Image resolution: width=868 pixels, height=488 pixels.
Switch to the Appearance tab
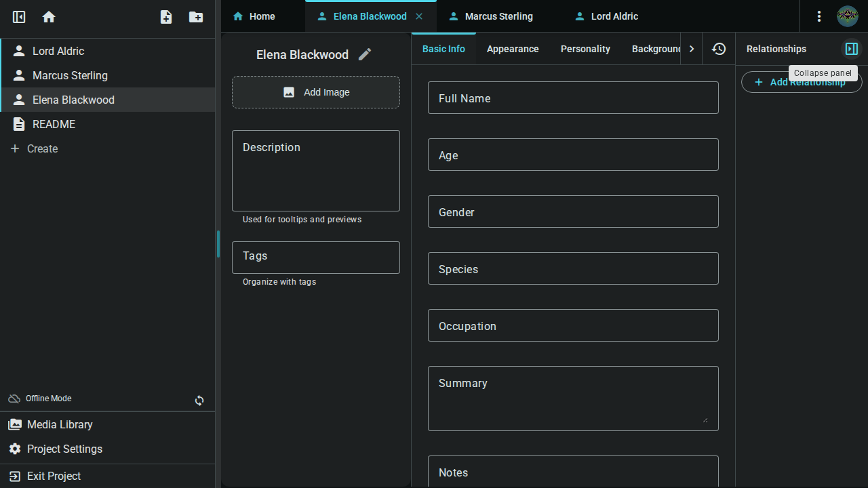coord(512,48)
